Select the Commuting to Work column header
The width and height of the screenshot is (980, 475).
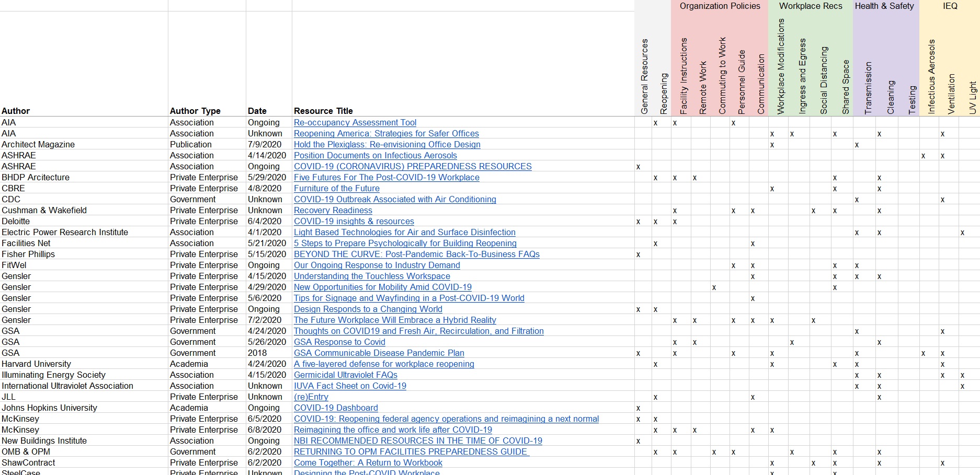722,75
